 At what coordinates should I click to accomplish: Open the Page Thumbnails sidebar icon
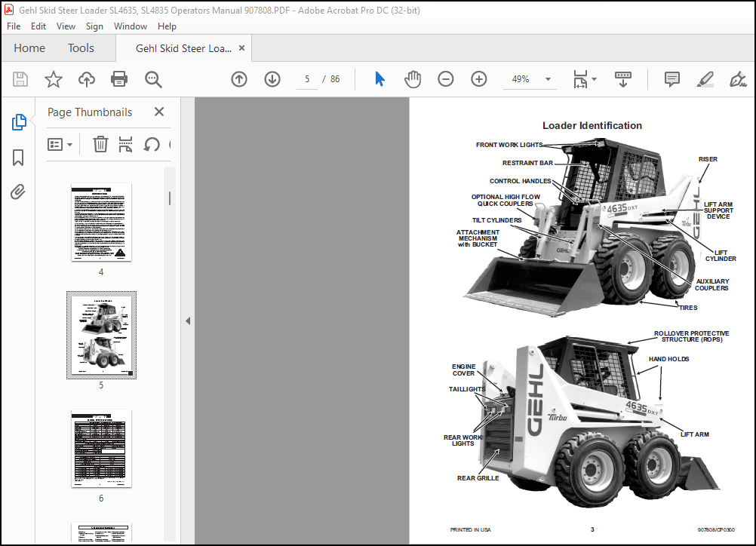point(18,122)
